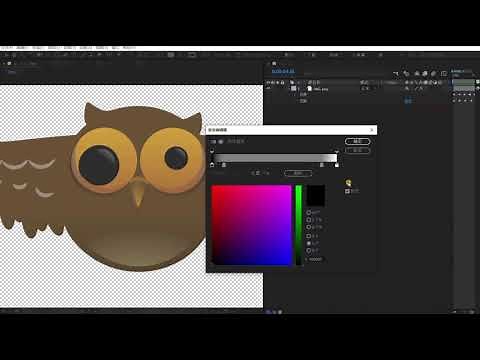This screenshot has width=480, height=360.
Task: Cancel the gradient editor dialog
Action: point(357,150)
